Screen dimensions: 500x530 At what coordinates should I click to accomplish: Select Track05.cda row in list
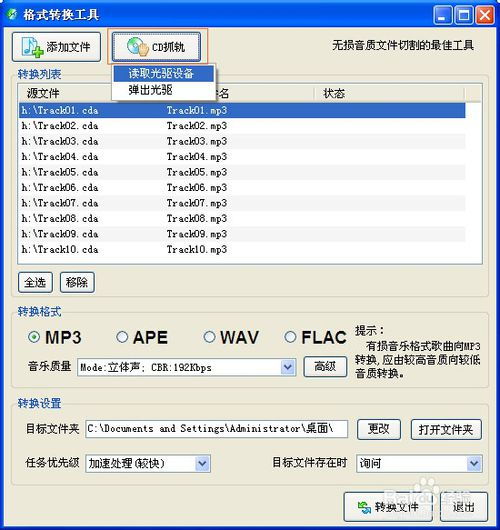click(x=242, y=172)
